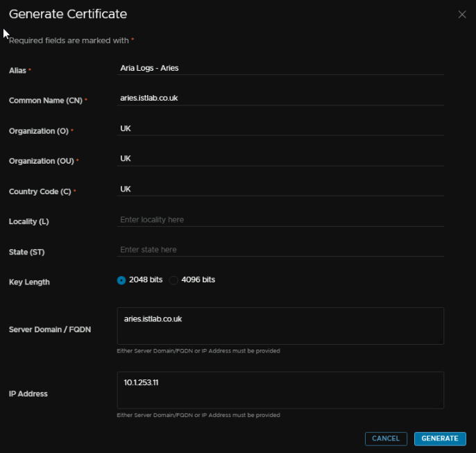Image resolution: width=476 pixels, height=453 pixels.
Task: Click the Common Name (CN) label
Action: [x=46, y=101]
